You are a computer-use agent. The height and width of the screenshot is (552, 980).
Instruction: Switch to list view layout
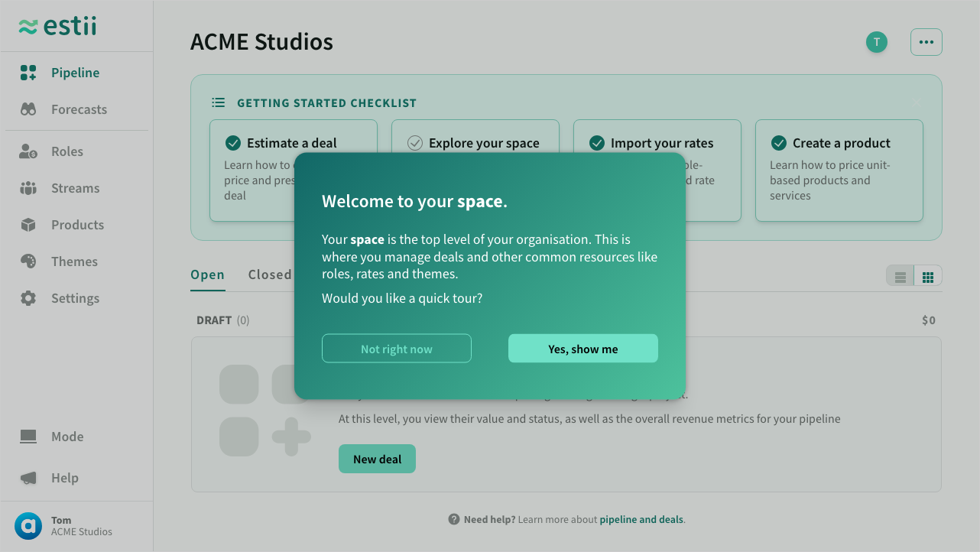[x=900, y=277]
